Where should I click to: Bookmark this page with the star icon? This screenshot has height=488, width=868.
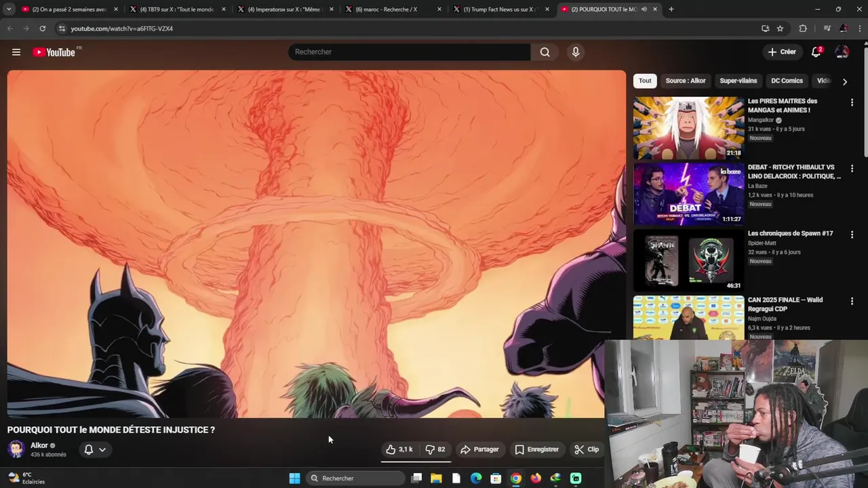(780, 28)
